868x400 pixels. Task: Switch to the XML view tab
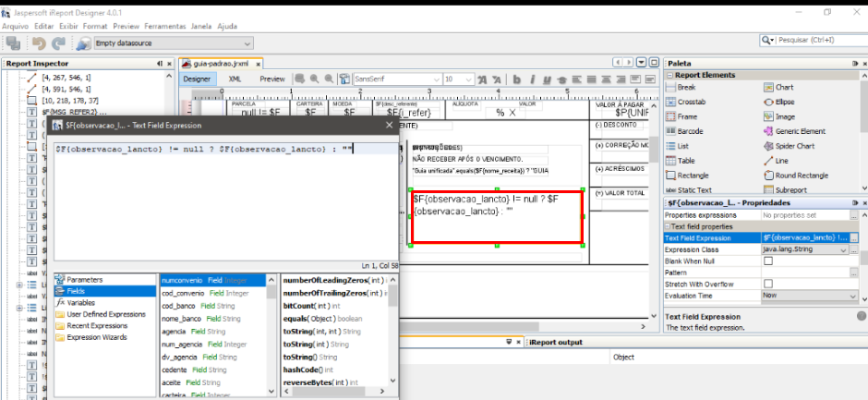point(235,79)
